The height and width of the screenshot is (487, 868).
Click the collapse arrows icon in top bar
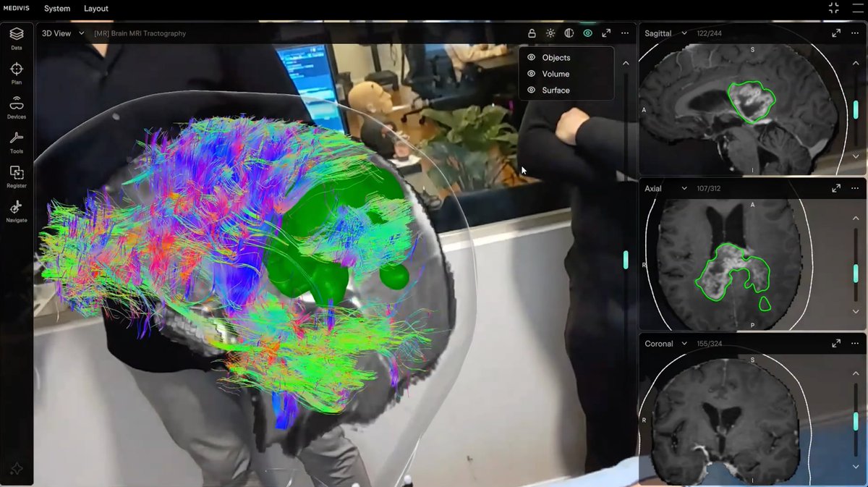click(x=834, y=8)
